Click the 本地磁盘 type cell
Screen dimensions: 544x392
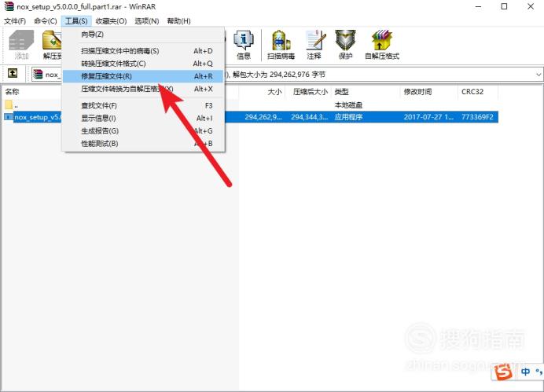[348, 105]
